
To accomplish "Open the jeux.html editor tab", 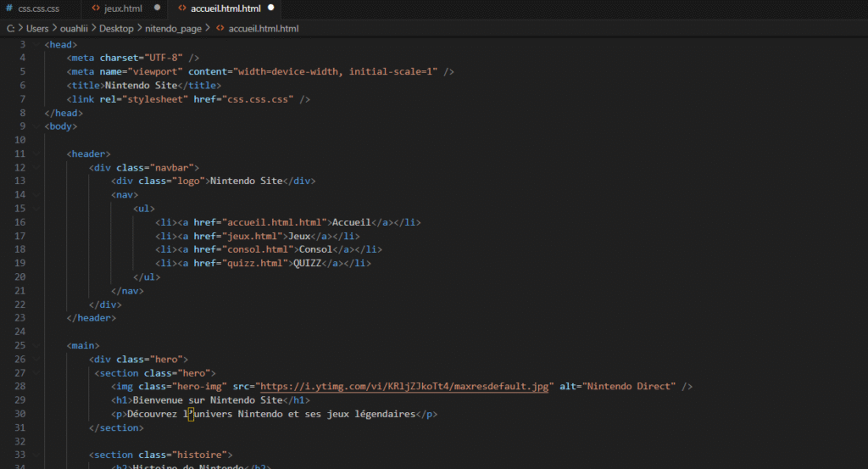I will [122, 8].
